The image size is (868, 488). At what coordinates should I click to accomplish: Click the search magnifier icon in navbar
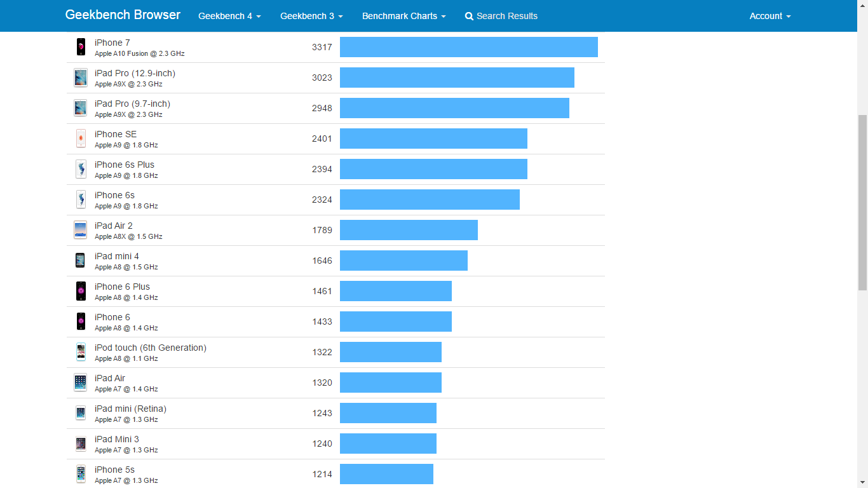pyautogui.click(x=469, y=17)
